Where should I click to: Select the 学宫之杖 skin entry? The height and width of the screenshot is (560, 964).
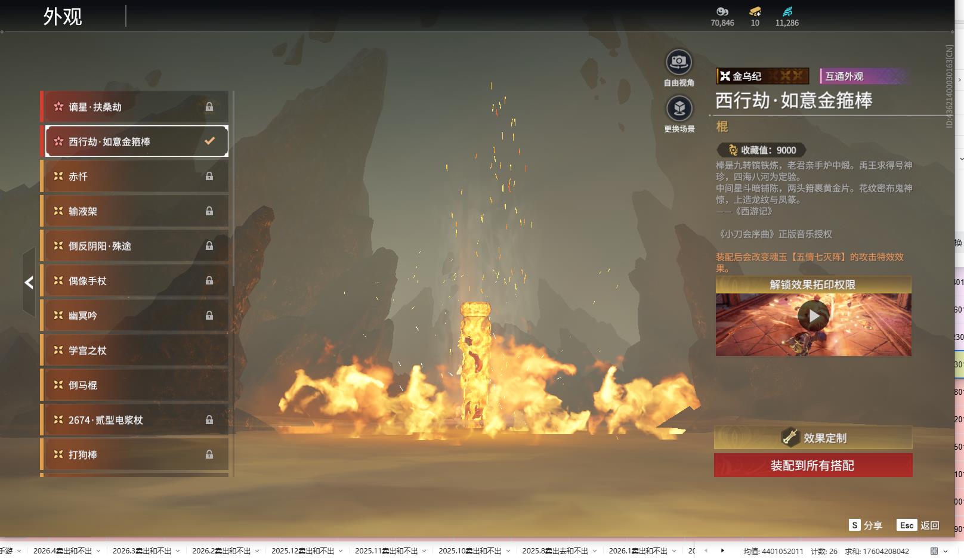pos(134,351)
